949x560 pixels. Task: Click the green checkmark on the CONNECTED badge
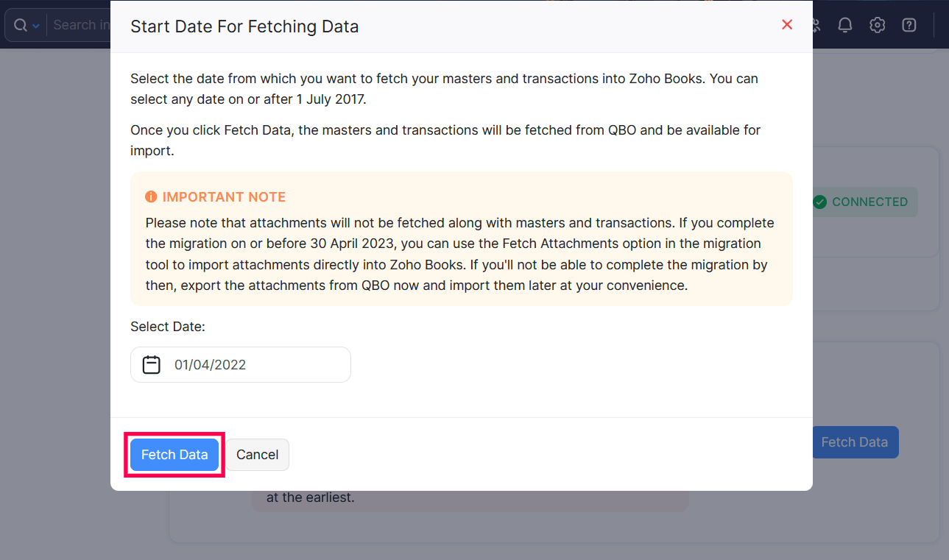[819, 202]
